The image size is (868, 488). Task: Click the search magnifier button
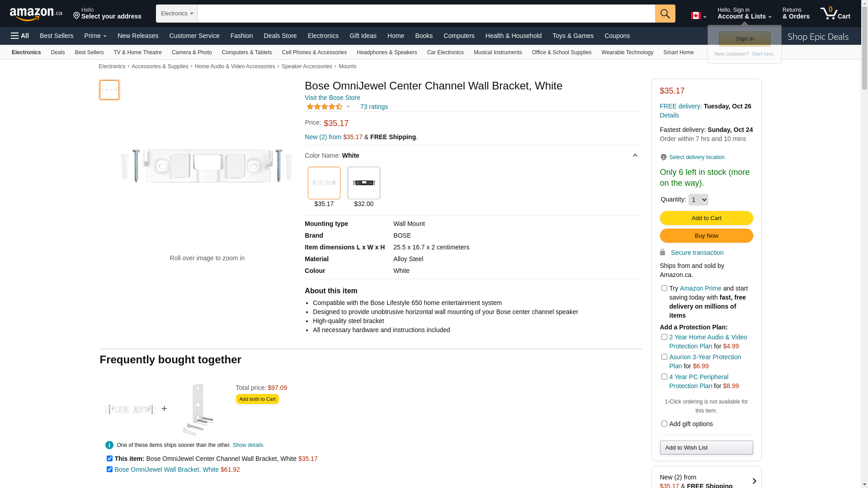click(x=665, y=14)
